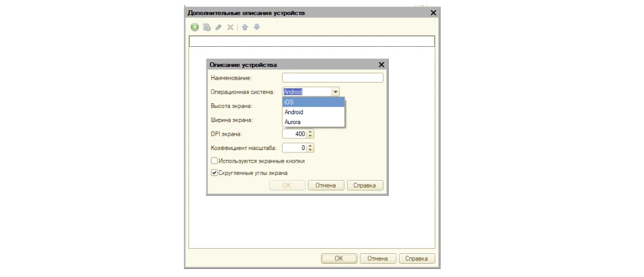644x277 pixels.
Task: Click Отмена in Дополнительные описания устройств window
Action: click(378, 259)
